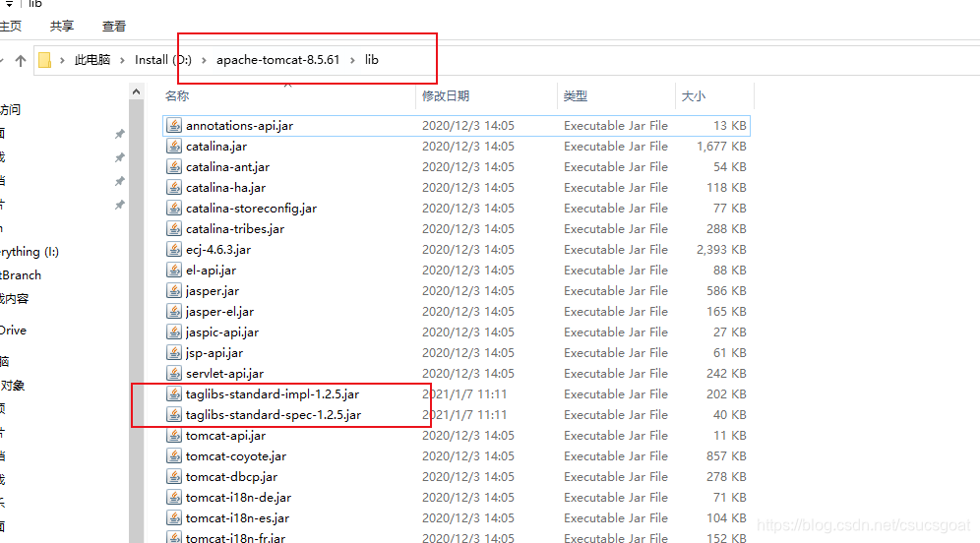The image size is (980, 543).
Task: Open the 查看 ribbon tab
Action: tap(114, 27)
